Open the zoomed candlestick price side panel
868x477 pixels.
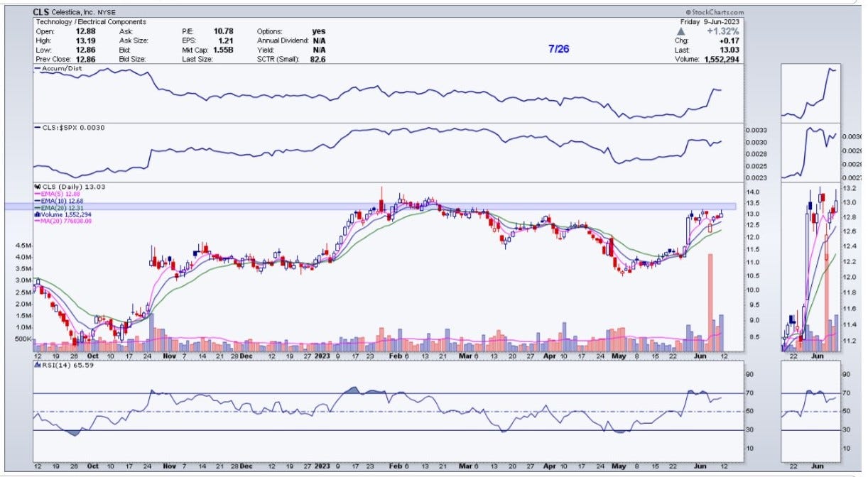tap(810, 267)
